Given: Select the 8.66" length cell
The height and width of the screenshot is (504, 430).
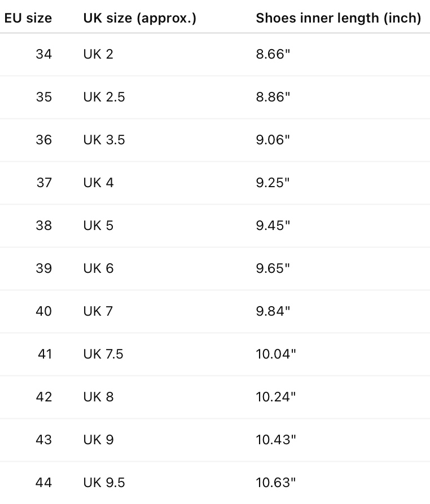Looking at the screenshot, I should click(x=273, y=54).
